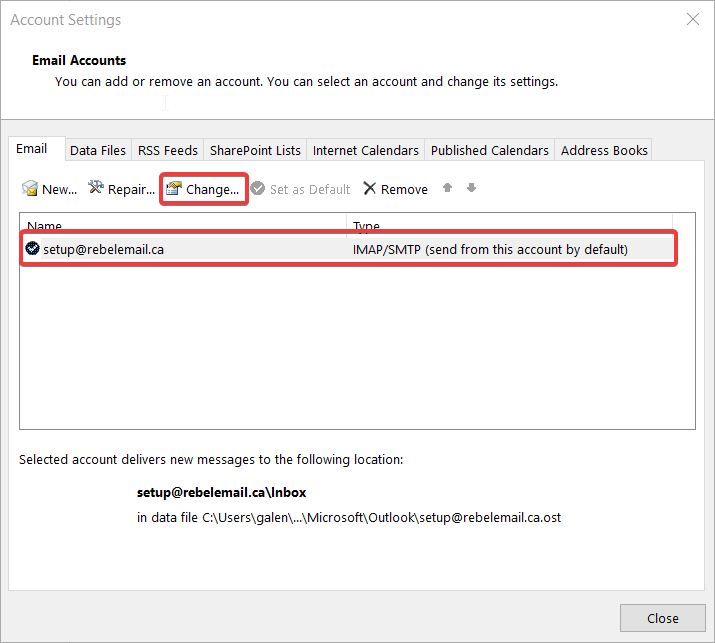Click the Set as Default label

coord(310,190)
